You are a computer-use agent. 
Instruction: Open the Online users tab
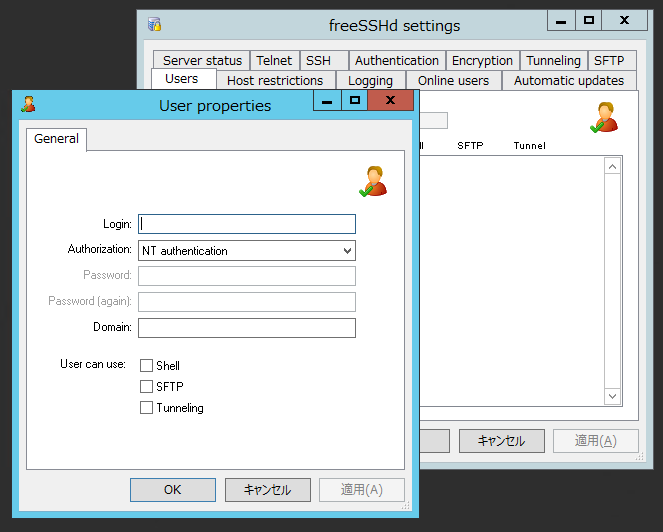(454, 80)
